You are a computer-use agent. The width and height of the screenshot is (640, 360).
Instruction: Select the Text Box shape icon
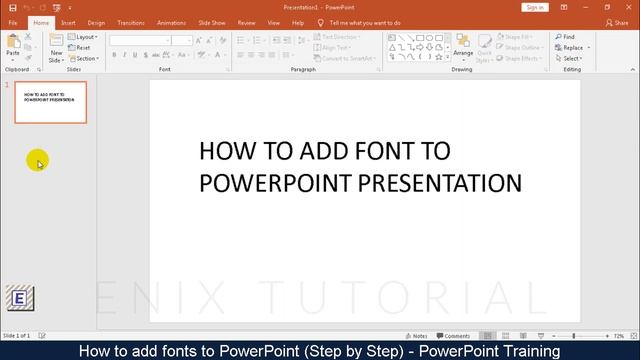(x=392, y=38)
